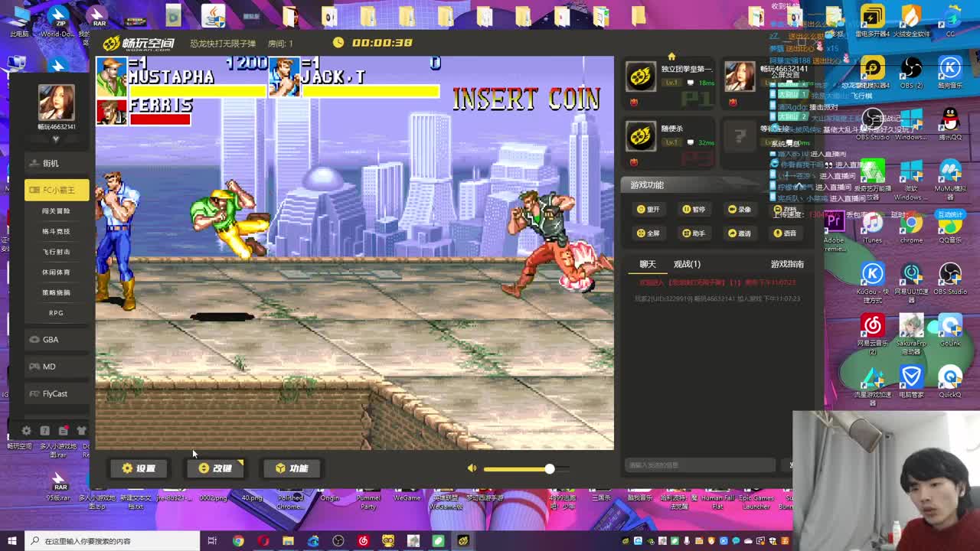The width and height of the screenshot is (980, 551).
Task: Click the 畅玩空间 logo in title bar
Action: point(139,44)
